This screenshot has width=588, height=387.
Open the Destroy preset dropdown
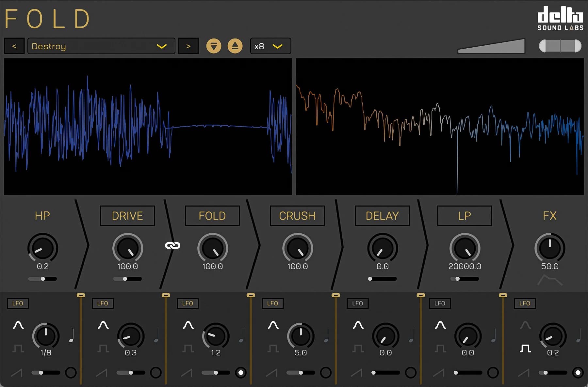click(x=101, y=46)
